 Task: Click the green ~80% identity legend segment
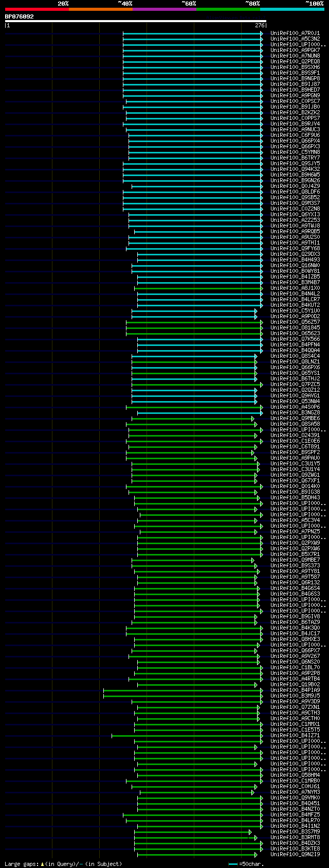[x=228, y=9]
